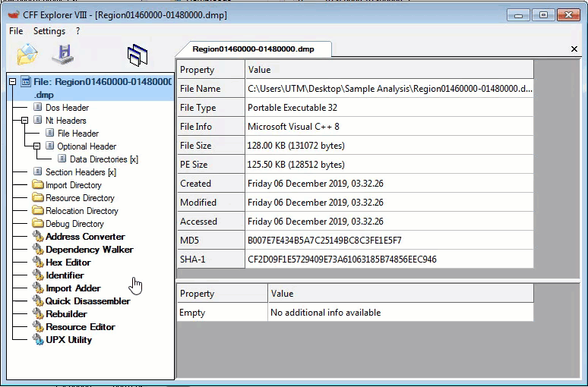The width and height of the screenshot is (588, 387).
Task: Click the File Name value cell
Action: pyautogui.click(x=389, y=89)
